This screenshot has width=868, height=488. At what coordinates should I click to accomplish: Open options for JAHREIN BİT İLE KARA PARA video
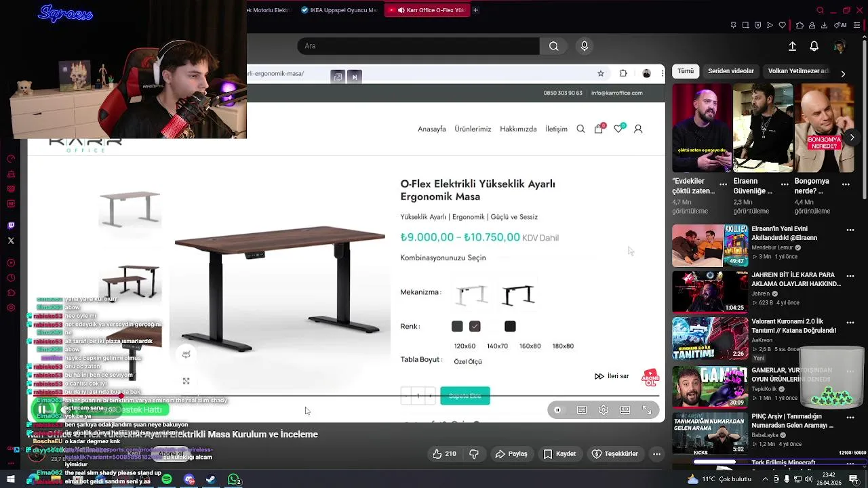[x=850, y=276]
